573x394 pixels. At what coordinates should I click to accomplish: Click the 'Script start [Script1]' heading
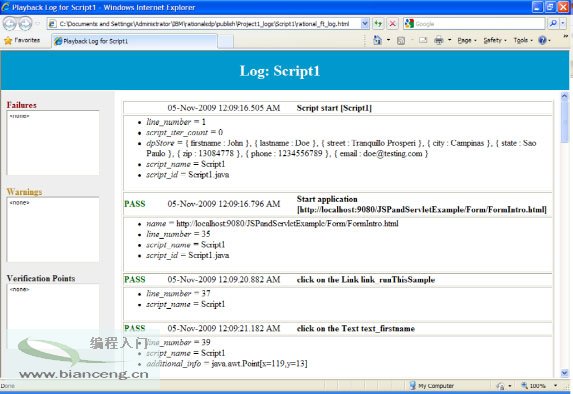tap(334, 108)
